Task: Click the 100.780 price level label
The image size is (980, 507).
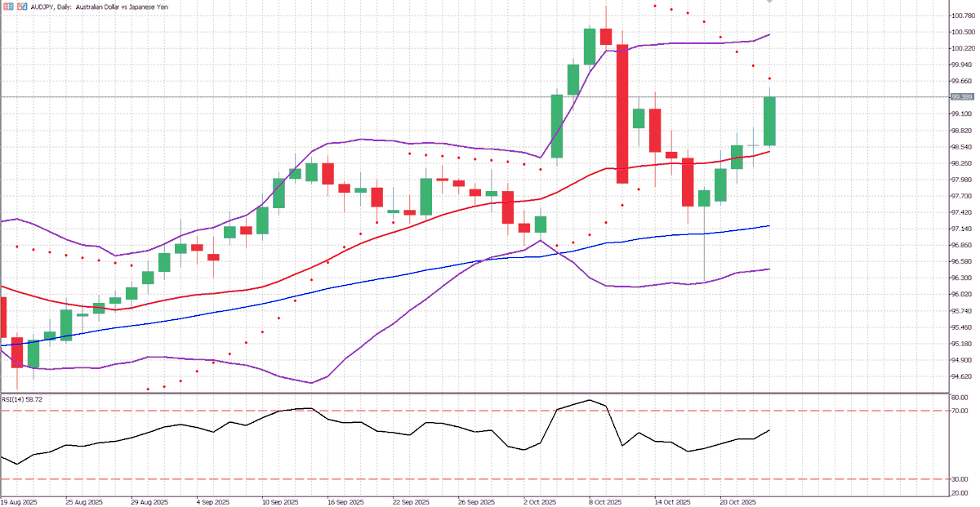Action: pyautogui.click(x=962, y=16)
